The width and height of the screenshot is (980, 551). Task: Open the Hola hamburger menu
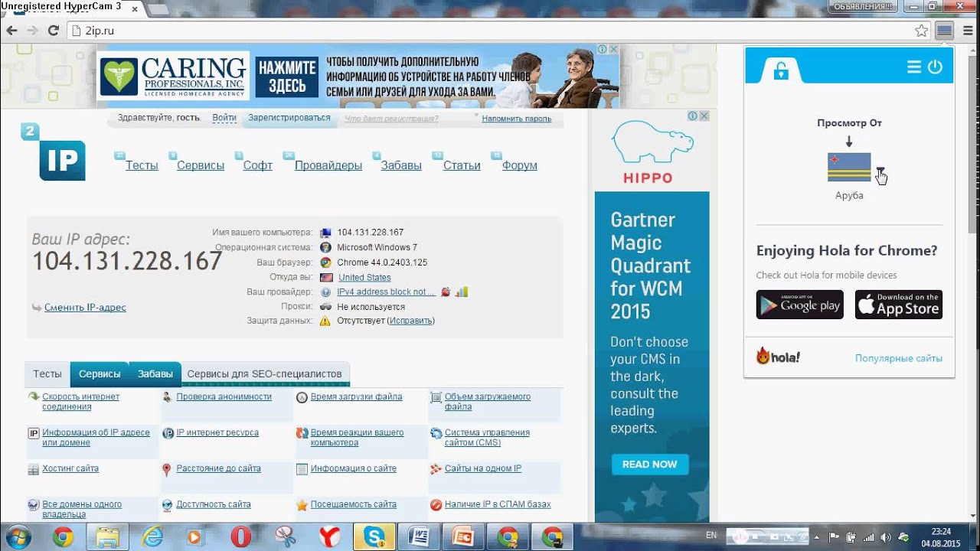point(914,67)
